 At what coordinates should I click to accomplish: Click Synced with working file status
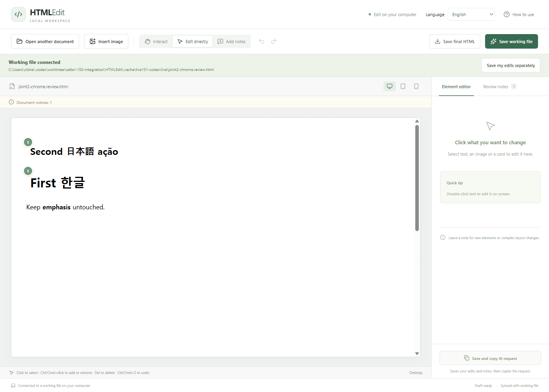point(519,386)
